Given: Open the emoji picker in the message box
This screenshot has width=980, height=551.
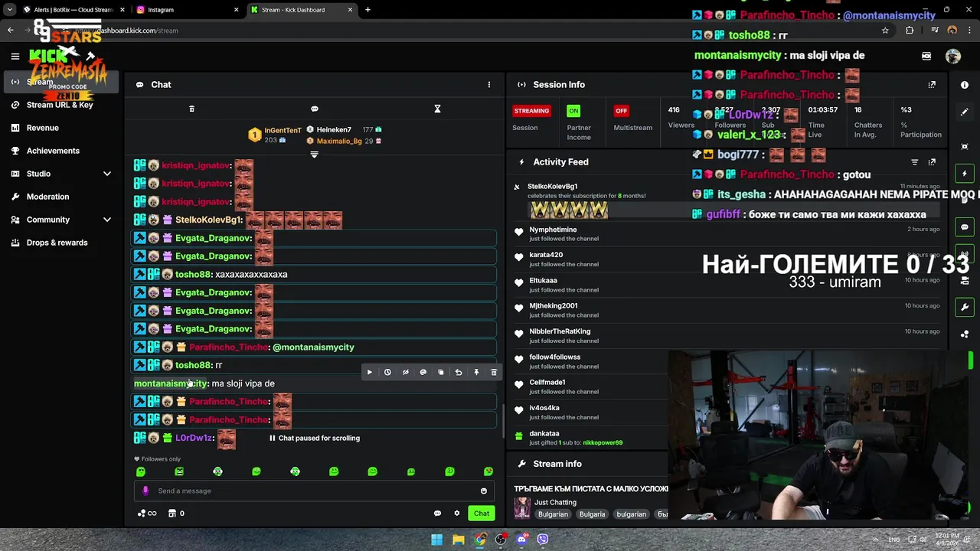Looking at the screenshot, I should click(484, 491).
